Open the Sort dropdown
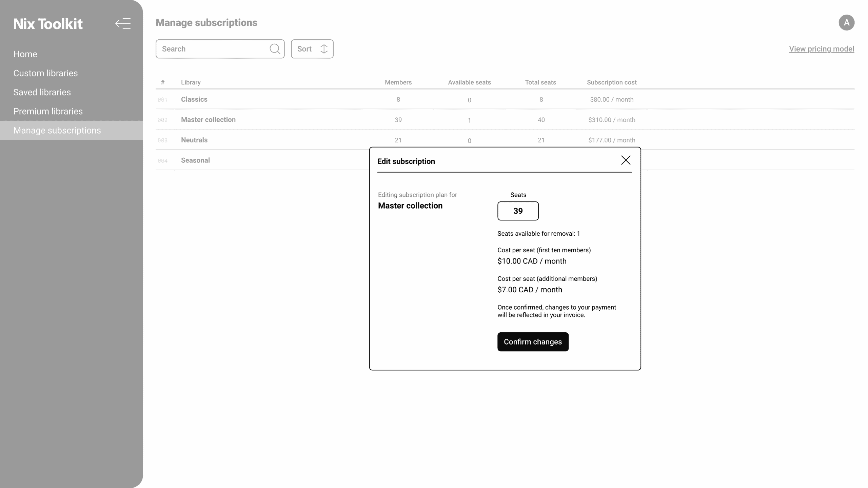The width and height of the screenshot is (868, 488). tap(312, 49)
